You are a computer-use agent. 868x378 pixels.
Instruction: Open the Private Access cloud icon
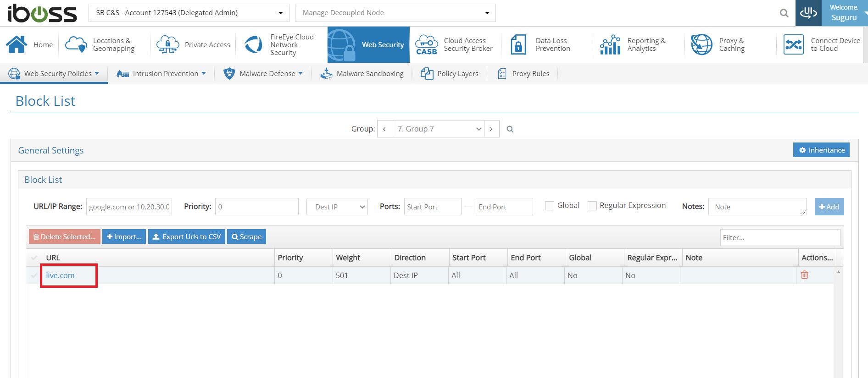167,44
